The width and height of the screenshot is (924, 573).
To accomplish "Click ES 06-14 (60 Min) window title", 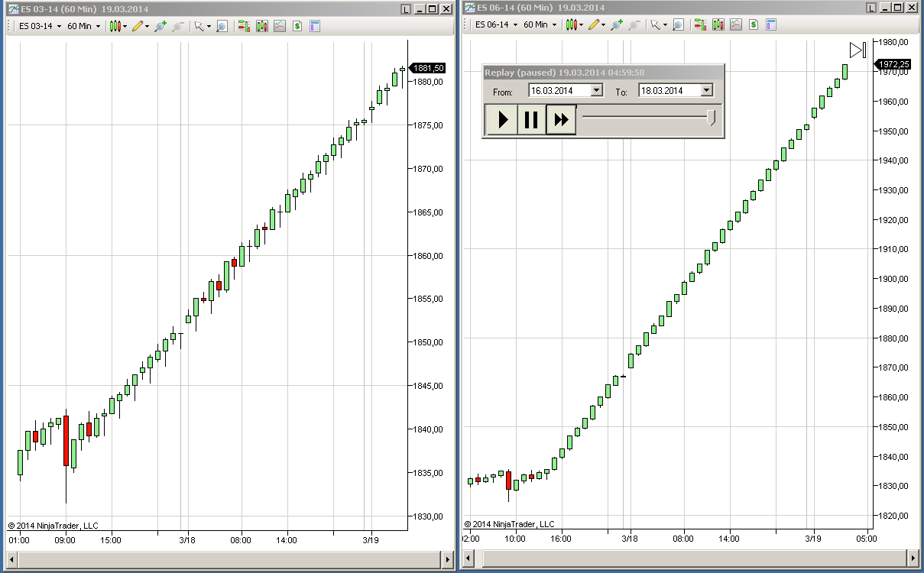I will [x=541, y=8].
